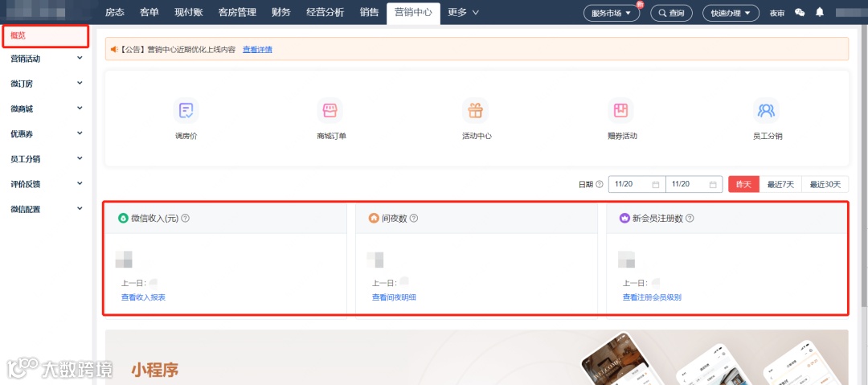The image size is (868, 385).
Task: Click help icon next to 日期
Action: point(599,185)
